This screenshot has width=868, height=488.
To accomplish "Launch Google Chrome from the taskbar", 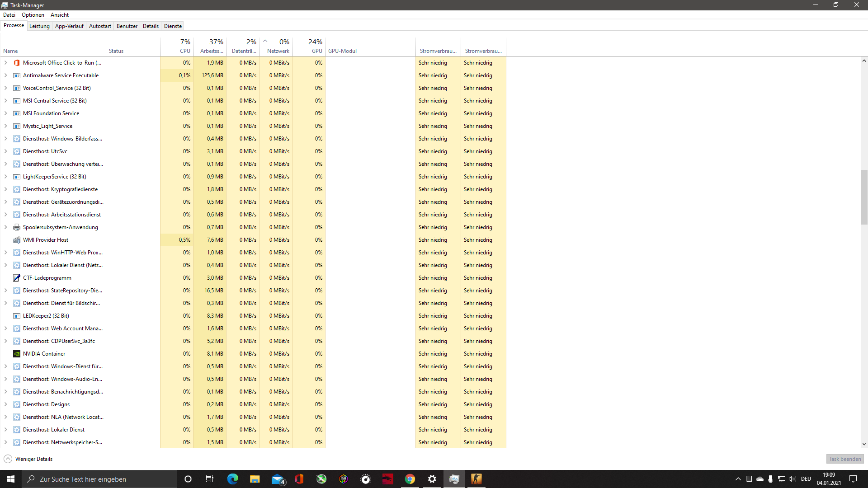I will tap(410, 479).
